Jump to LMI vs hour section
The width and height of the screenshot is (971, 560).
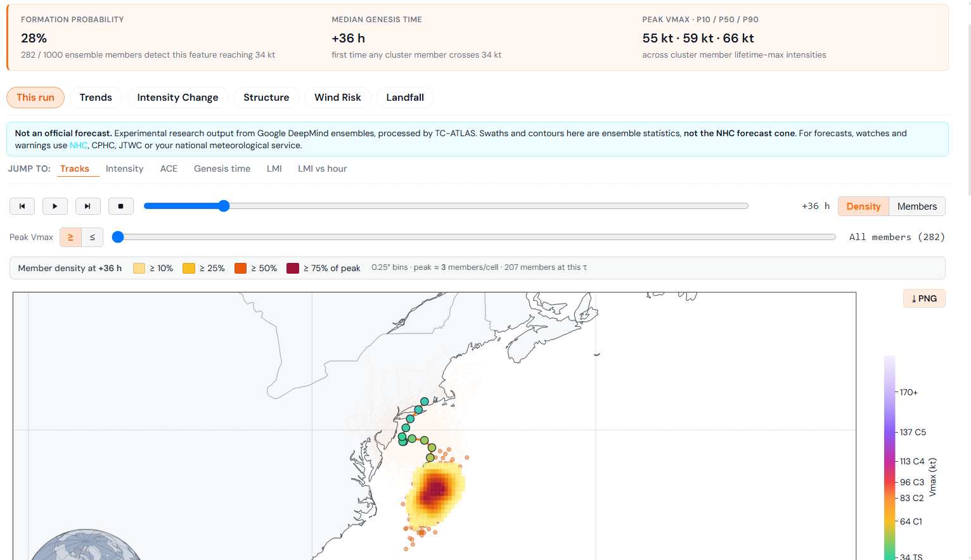(323, 169)
